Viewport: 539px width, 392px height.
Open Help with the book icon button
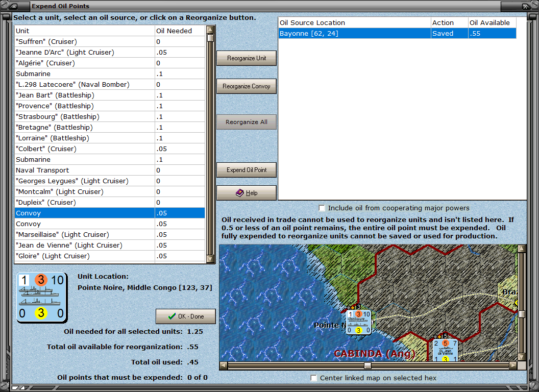pos(247,193)
